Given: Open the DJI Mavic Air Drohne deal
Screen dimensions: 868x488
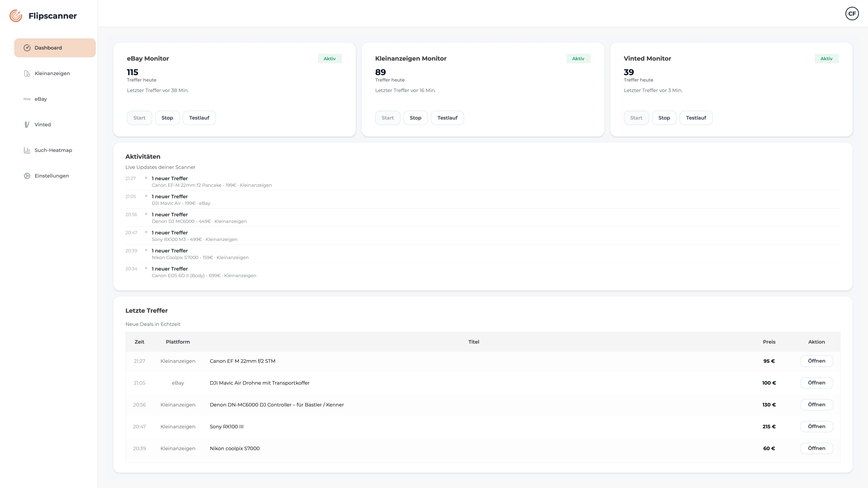Looking at the screenshot, I should pos(817,383).
